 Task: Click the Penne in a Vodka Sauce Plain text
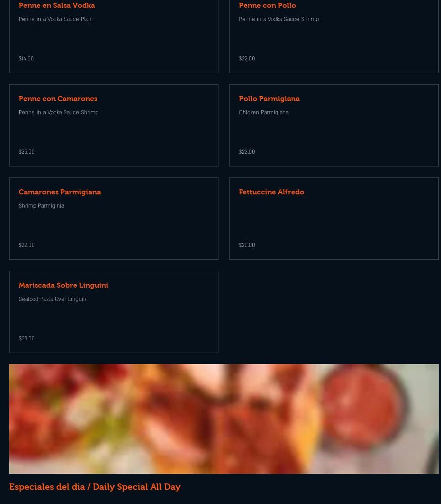tap(56, 19)
